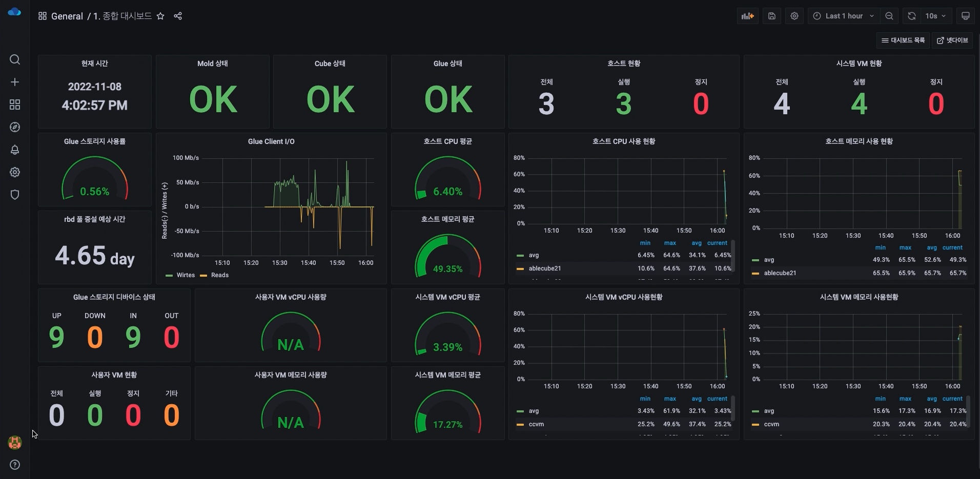Open the Explore compass icon

point(15,127)
